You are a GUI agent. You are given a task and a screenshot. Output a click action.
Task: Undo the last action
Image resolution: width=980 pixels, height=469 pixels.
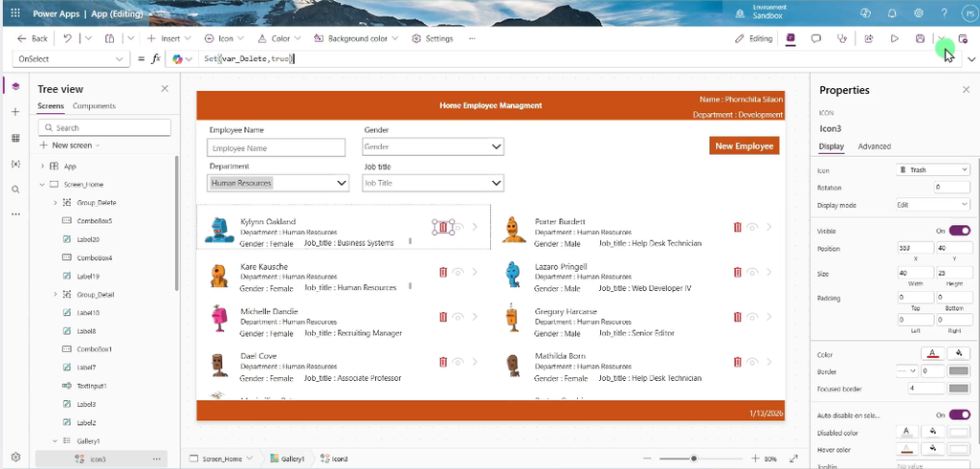coord(68,39)
